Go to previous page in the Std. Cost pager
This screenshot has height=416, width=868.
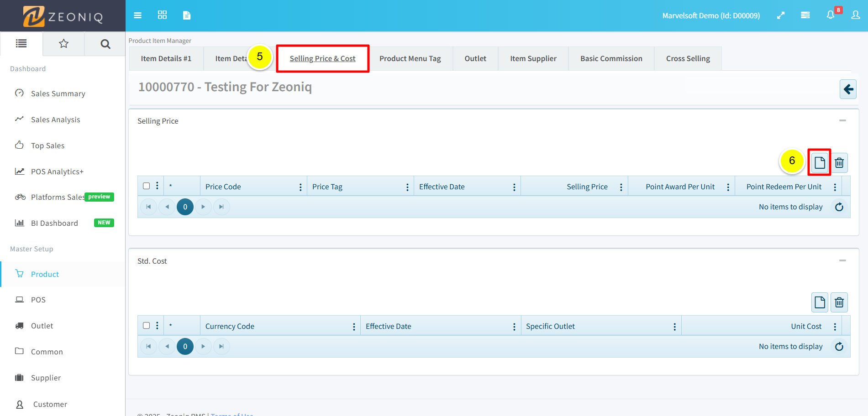click(x=167, y=346)
